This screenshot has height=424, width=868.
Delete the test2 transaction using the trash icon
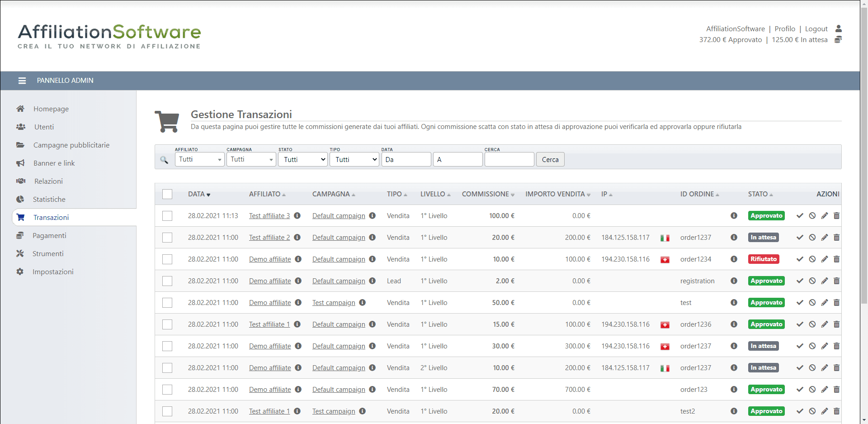point(836,411)
